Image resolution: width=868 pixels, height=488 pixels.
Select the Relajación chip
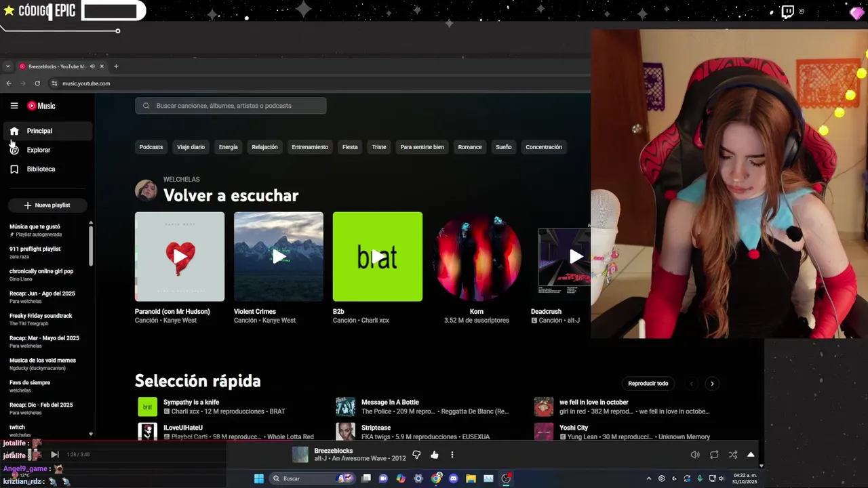point(264,147)
